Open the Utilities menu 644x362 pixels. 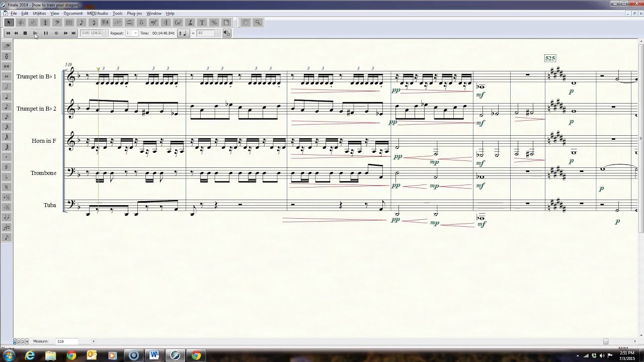pos(39,14)
